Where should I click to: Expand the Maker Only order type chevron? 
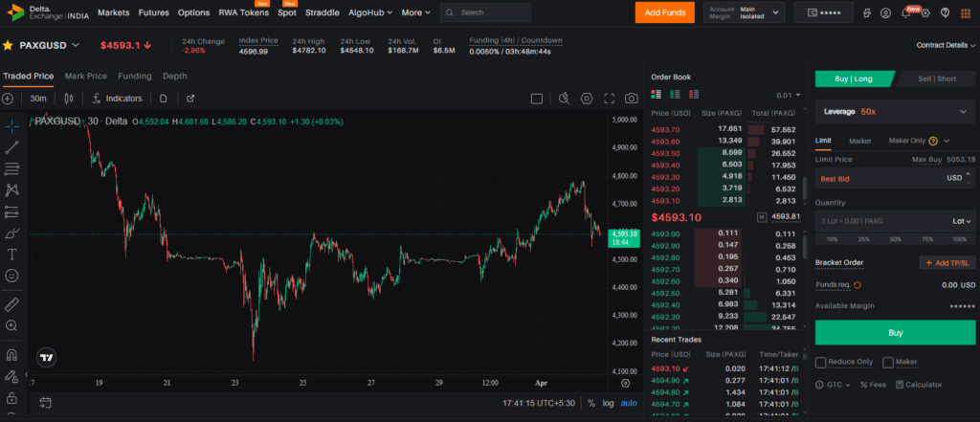tap(947, 142)
